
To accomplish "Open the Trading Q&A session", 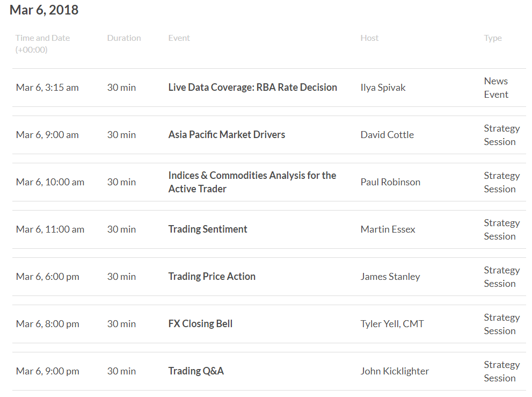I will coord(196,371).
